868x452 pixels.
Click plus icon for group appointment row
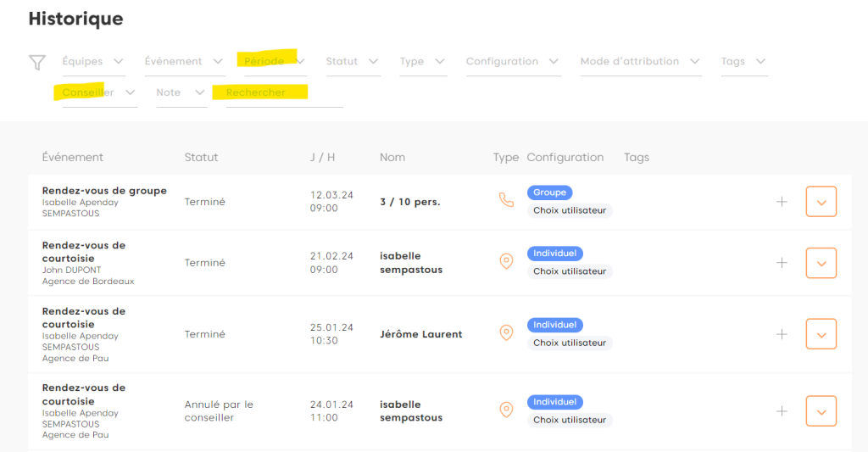pos(782,201)
